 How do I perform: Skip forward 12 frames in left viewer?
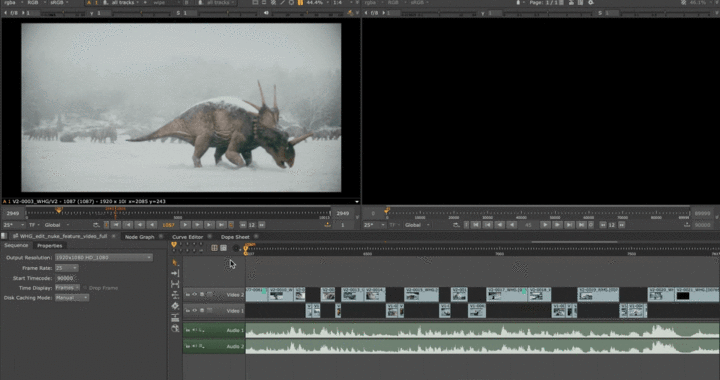coord(262,225)
